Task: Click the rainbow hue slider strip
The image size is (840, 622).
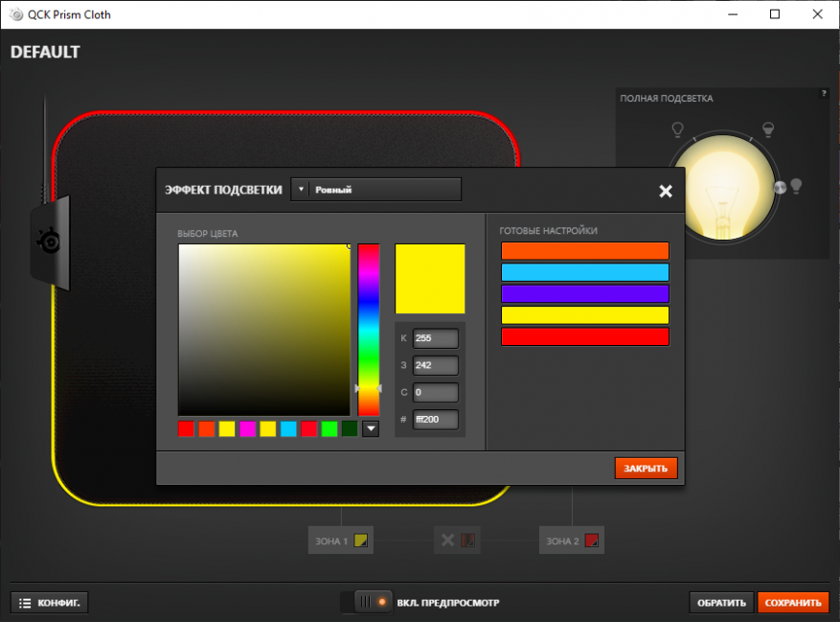Action: pos(369,330)
